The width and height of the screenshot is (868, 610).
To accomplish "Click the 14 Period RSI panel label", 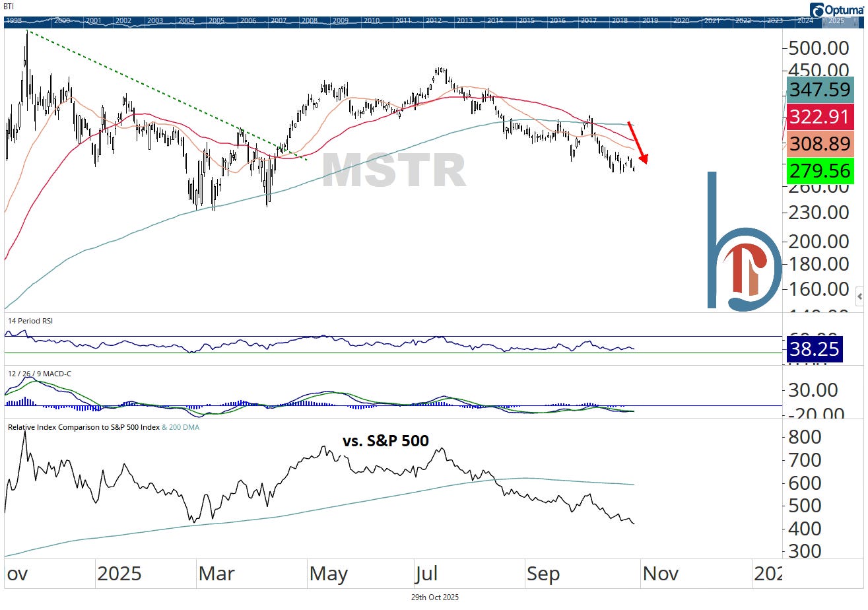I will click(x=30, y=321).
